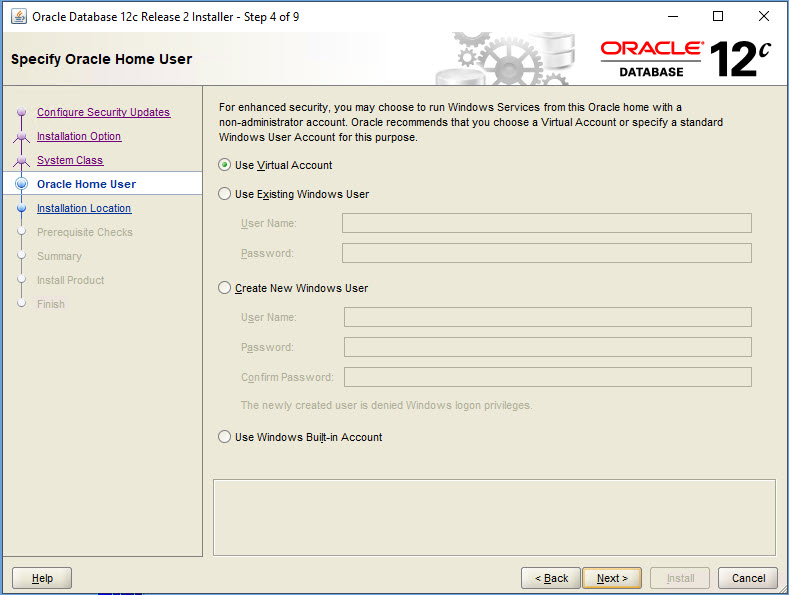Click the Finish step text

(x=51, y=304)
